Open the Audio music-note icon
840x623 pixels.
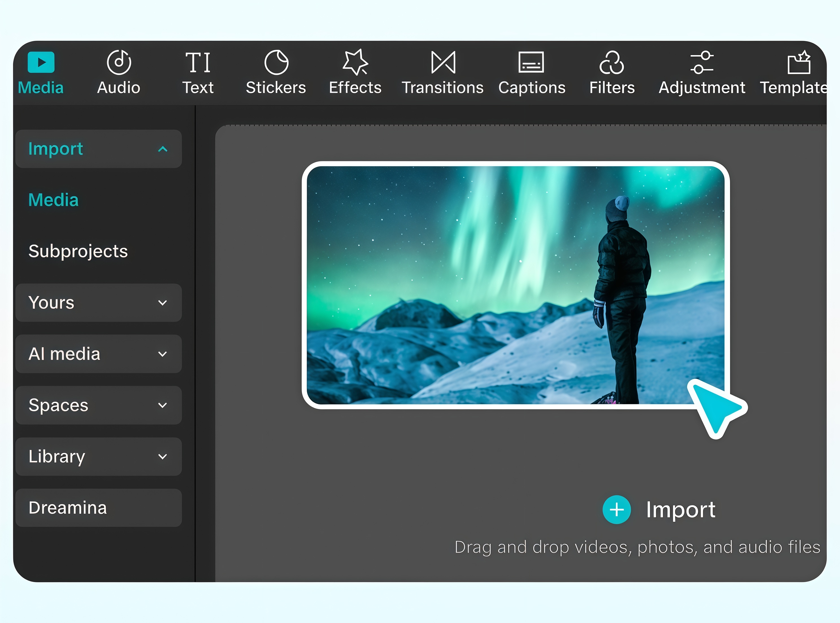119,62
